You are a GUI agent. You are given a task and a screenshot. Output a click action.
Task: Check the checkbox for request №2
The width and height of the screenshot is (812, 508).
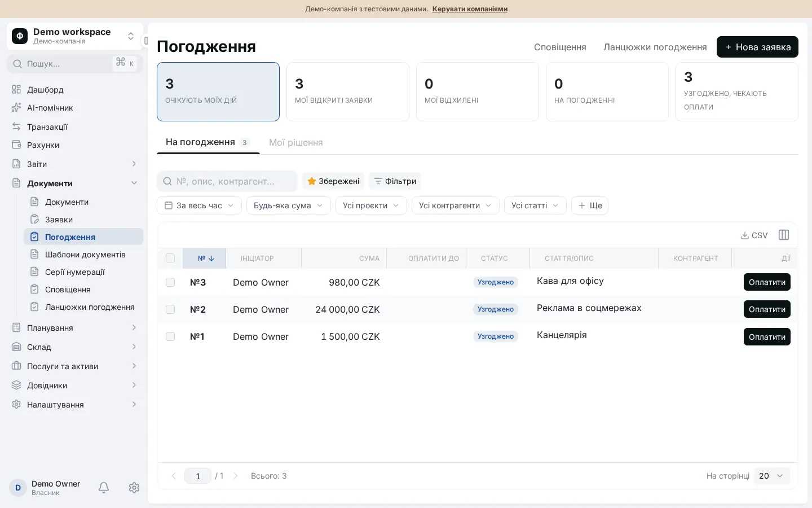click(x=170, y=309)
